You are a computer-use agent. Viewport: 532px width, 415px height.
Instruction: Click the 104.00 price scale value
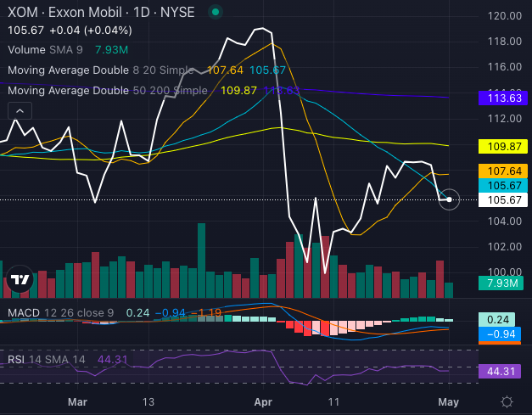[x=505, y=222]
